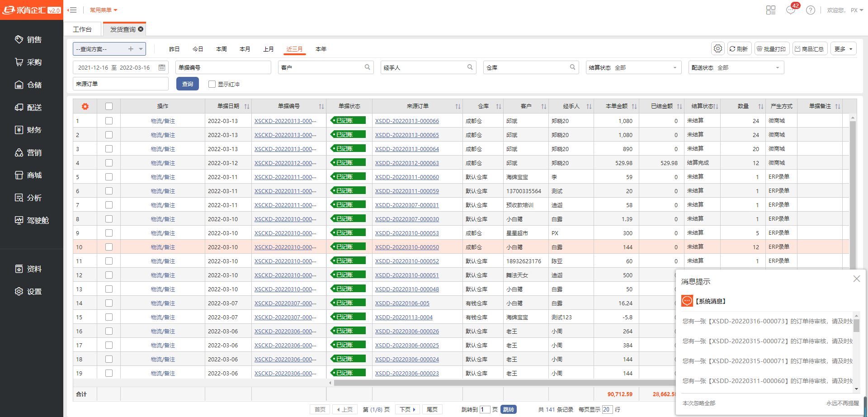This screenshot has width=868, height=417.
Task: Switch to the 工作台 tab
Action: point(82,29)
